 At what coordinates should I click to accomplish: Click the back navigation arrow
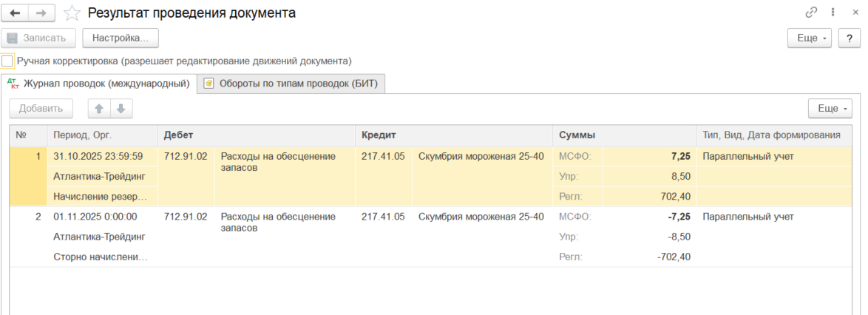pyautogui.click(x=15, y=13)
